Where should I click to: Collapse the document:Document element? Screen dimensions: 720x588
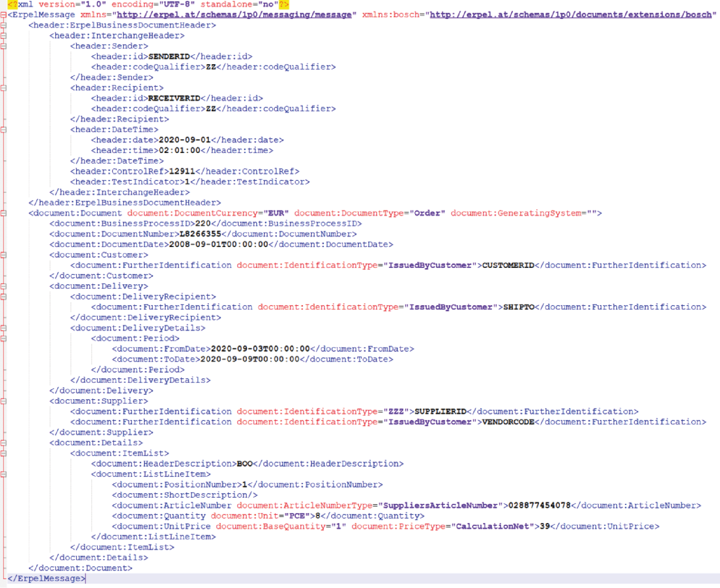pos(3,213)
